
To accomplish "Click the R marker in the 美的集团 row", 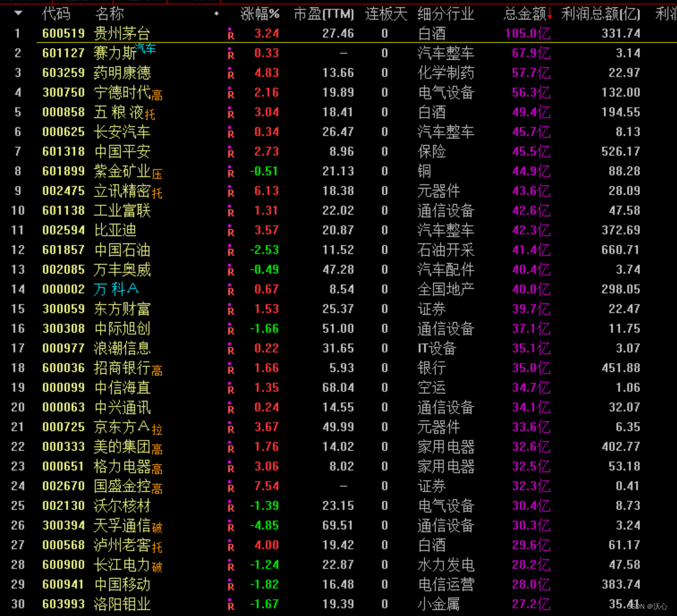I will [x=231, y=447].
